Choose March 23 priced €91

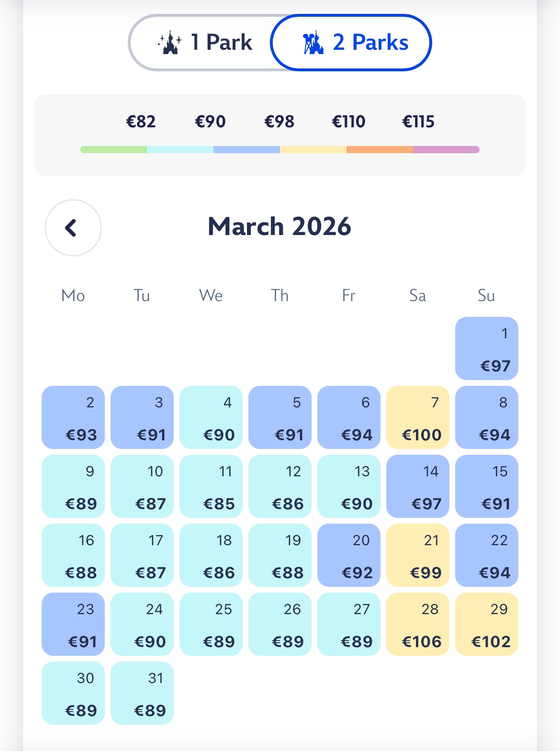73,624
